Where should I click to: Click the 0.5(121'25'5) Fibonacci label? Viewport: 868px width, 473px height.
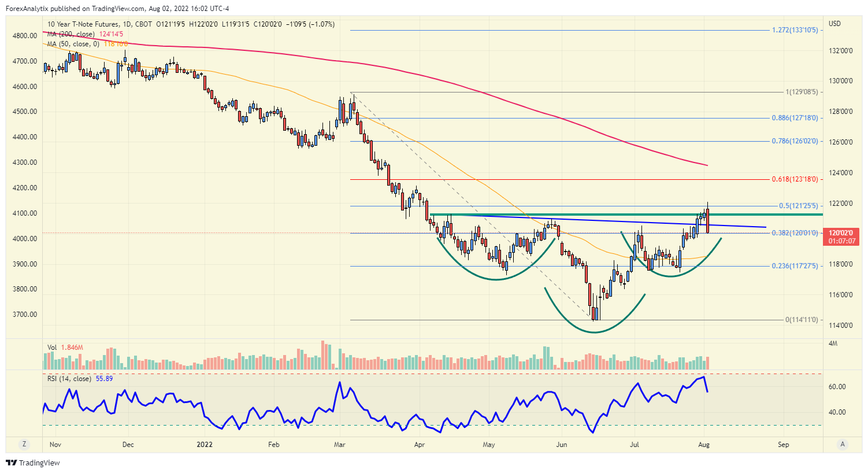tap(799, 206)
